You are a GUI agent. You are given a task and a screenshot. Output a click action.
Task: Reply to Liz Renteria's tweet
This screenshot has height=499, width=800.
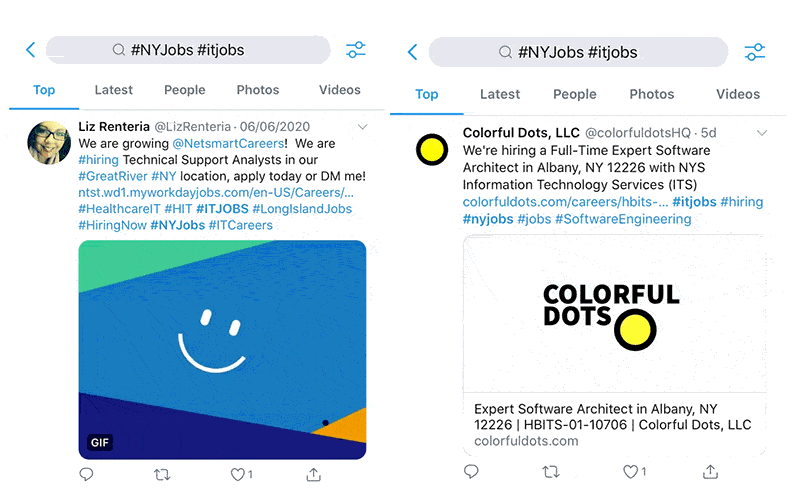(x=86, y=475)
